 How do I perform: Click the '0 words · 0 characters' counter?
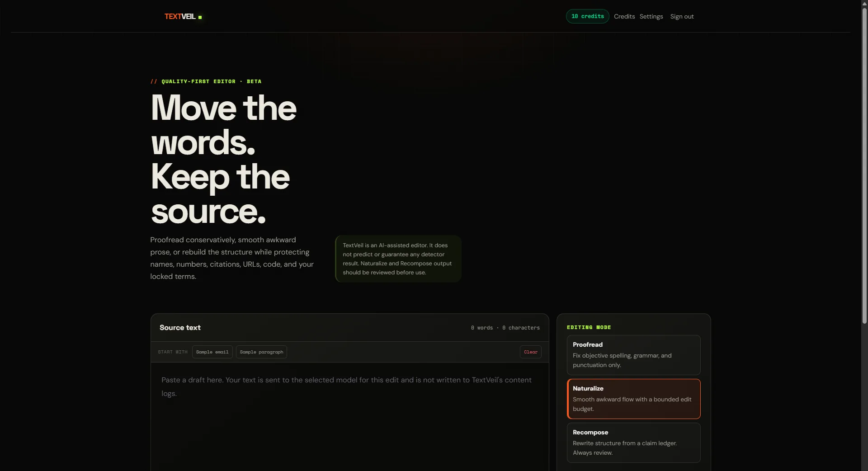pos(505,328)
